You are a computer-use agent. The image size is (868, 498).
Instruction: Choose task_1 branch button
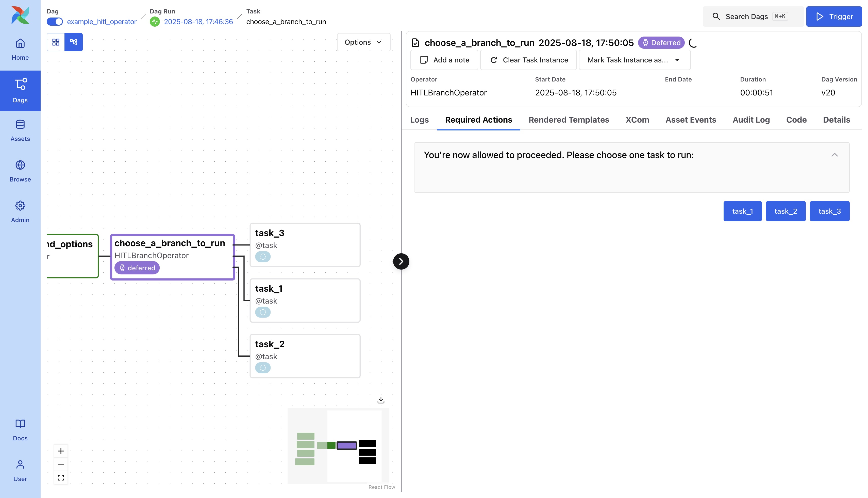tap(742, 211)
